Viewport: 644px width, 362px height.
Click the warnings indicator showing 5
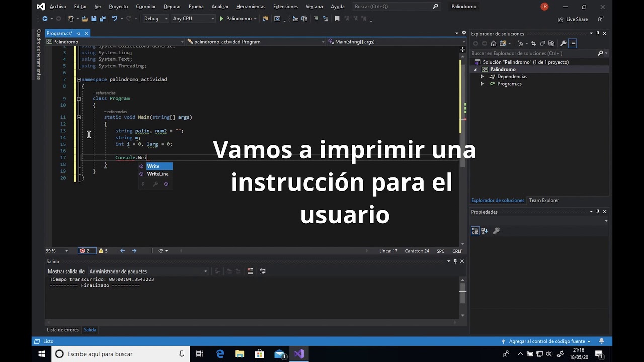click(x=103, y=251)
